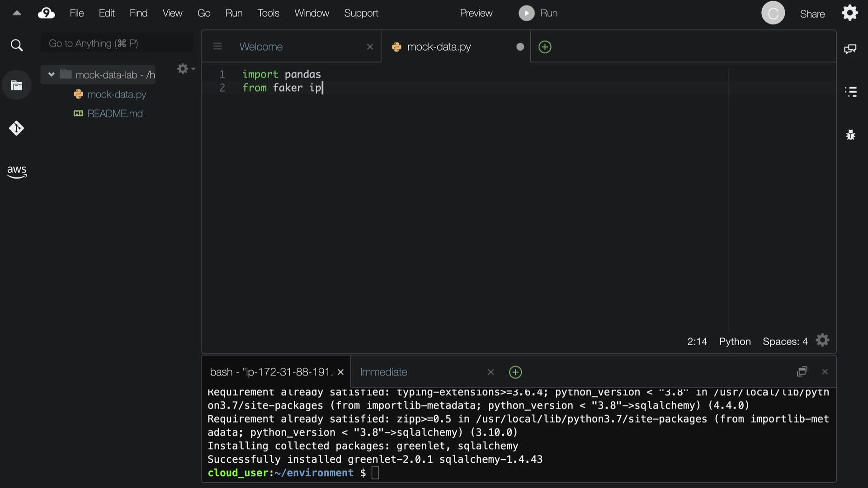This screenshot has width=868, height=488.
Task: Open the Collaborate chat panel icon
Action: tap(850, 49)
